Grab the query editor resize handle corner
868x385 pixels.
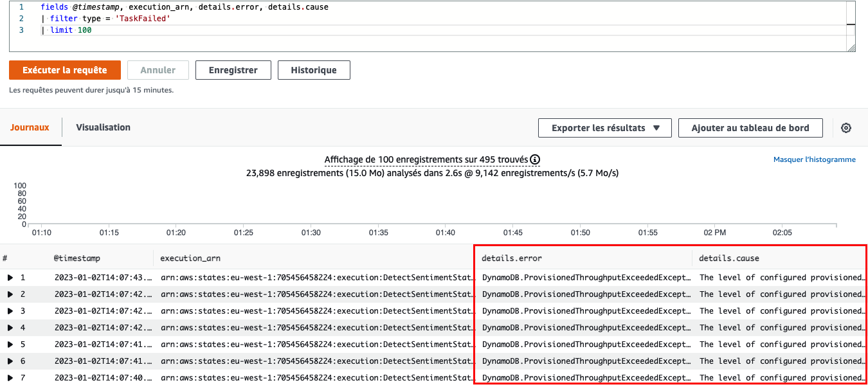pos(851,48)
